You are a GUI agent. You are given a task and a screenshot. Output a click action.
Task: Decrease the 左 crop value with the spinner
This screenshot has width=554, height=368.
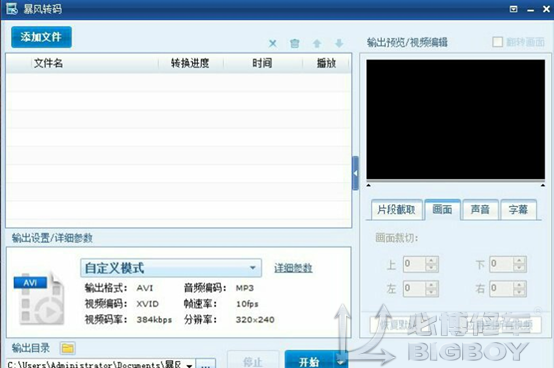tap(431, 292)
